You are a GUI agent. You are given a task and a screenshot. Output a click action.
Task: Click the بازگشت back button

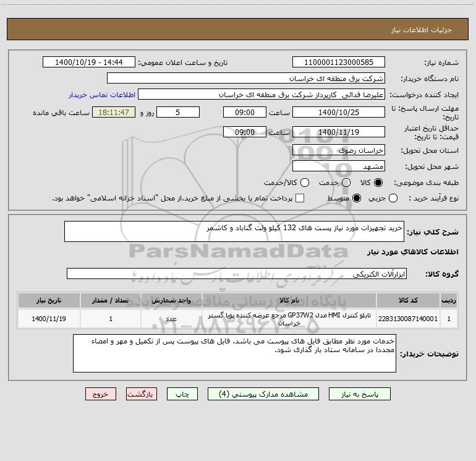pyautogui.click(x=142, y=394)
